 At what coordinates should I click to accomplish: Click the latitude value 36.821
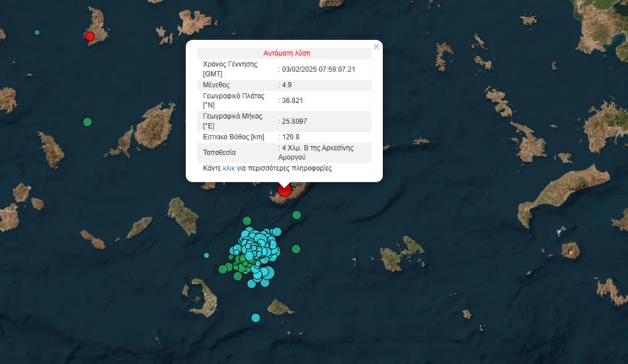point(291,100)
